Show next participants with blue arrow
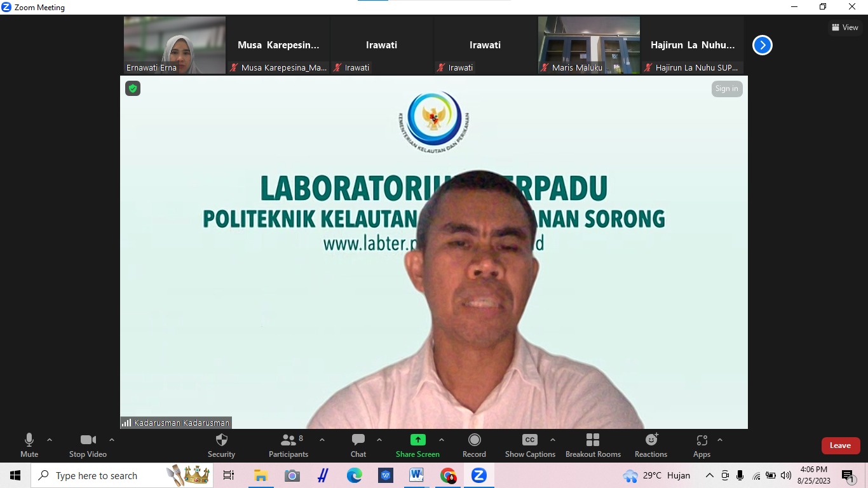The image size is (868, 488). point(762,45)
